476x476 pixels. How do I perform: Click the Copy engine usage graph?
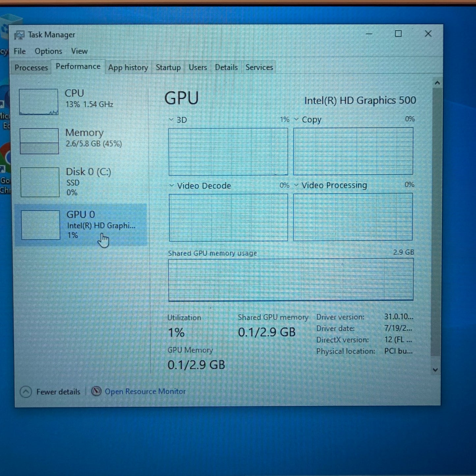(353, 151)
